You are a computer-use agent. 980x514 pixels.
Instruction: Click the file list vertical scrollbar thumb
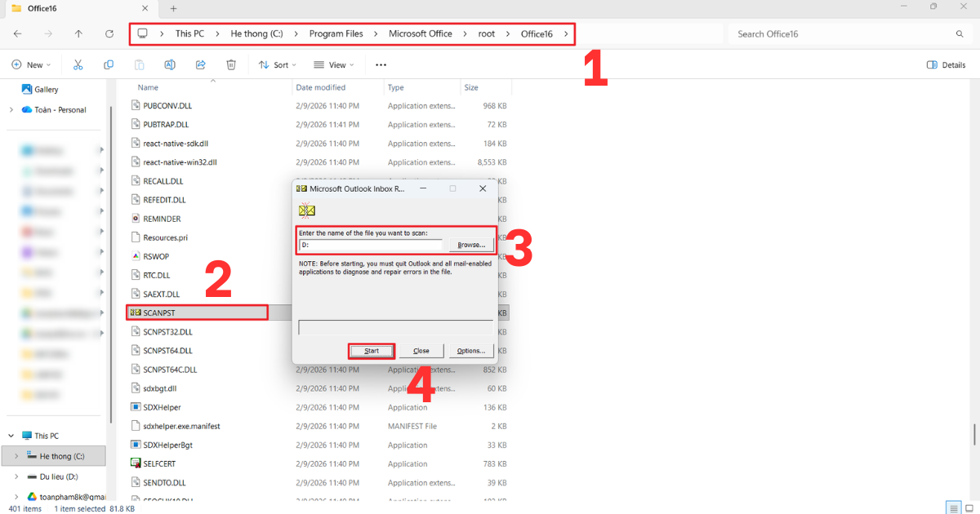coord(973,435)
